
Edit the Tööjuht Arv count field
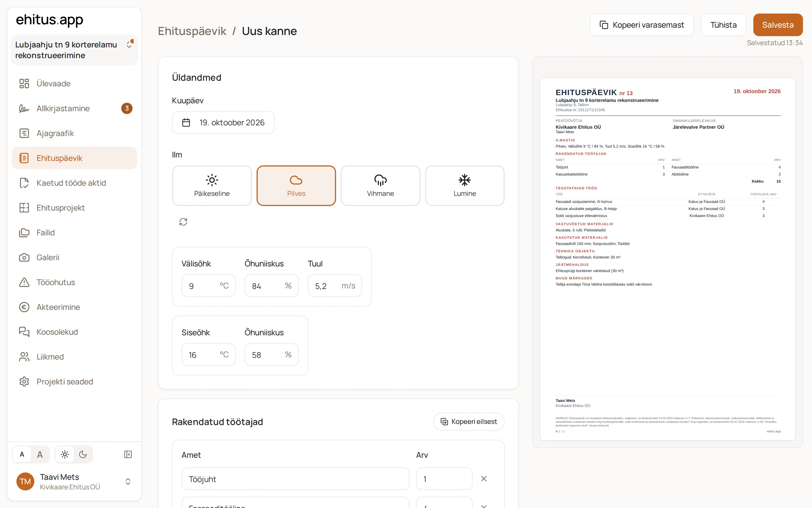444,479
